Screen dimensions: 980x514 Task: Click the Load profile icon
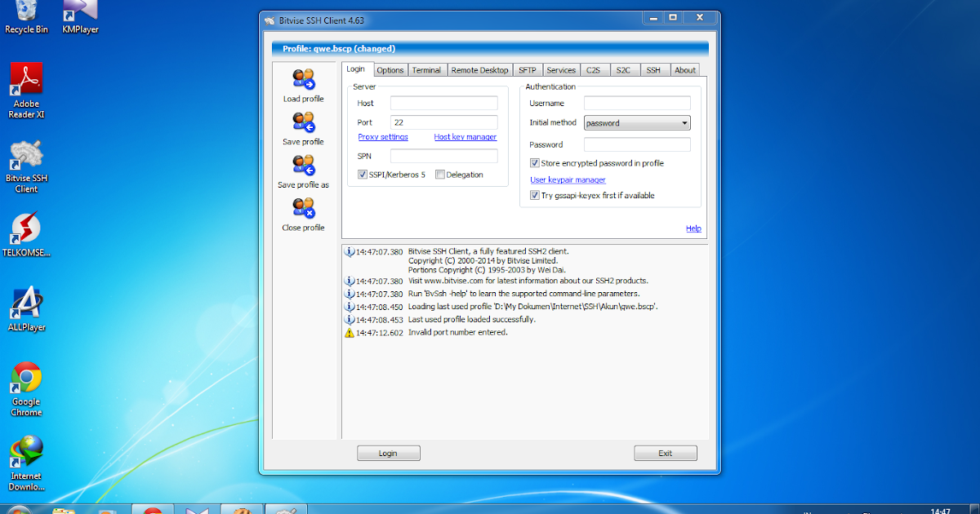pyautogui.click(x=304, y=80)
